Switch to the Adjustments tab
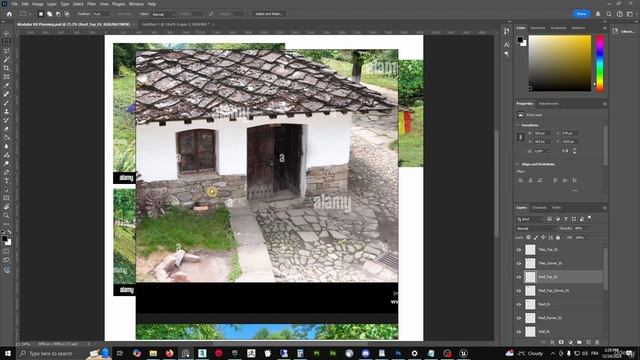640x360 pixels. (548, 104)
